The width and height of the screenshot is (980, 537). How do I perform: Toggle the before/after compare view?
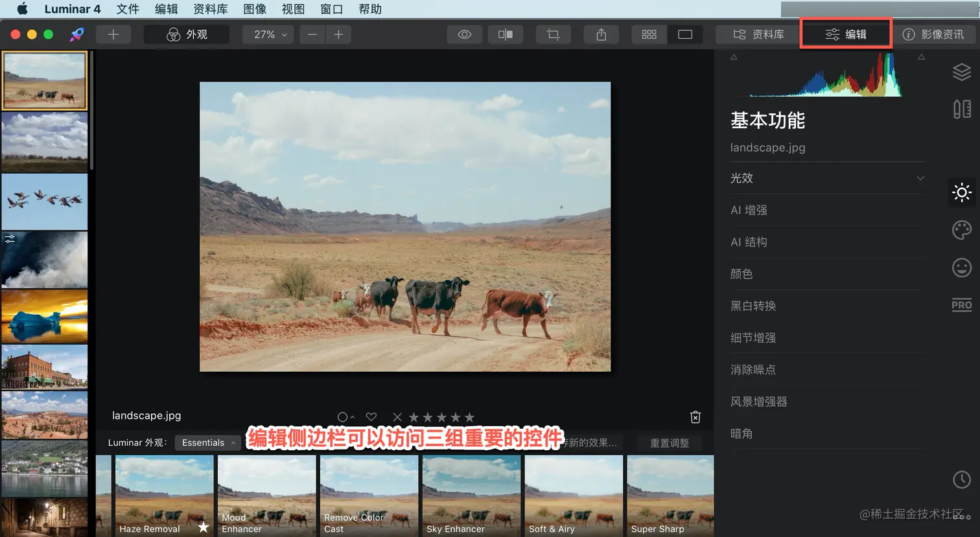coord(506,34)
